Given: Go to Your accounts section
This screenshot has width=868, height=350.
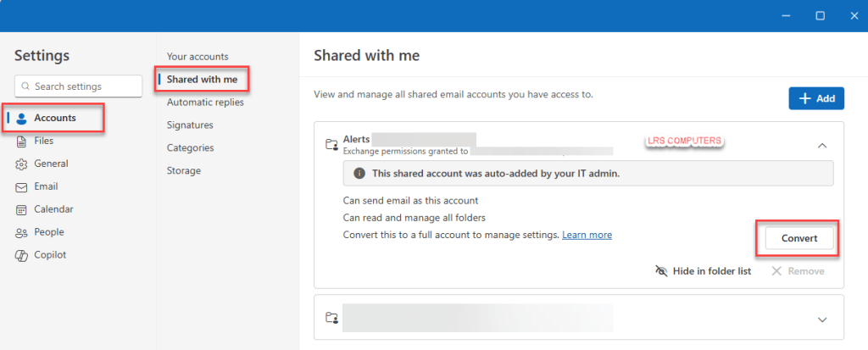Looking at the screenshot, I should [x=198, y=57].
